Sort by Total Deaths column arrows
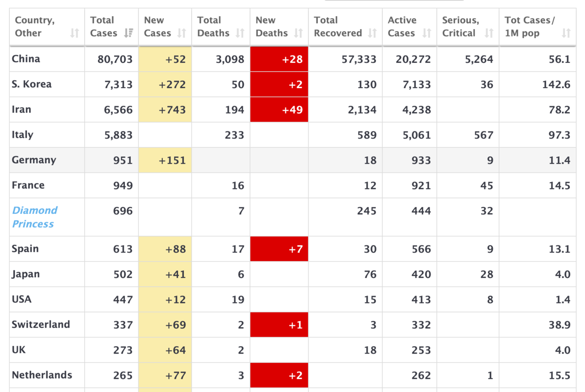 pyautogui.click(x=240, y=33)
